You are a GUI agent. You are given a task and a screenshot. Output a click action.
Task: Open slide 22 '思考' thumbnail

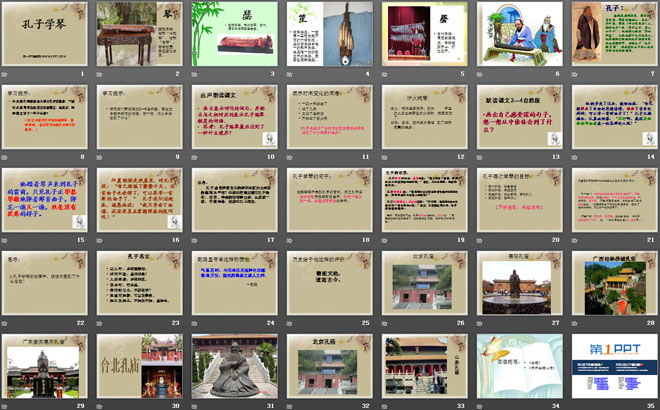(x=45, y=283)
